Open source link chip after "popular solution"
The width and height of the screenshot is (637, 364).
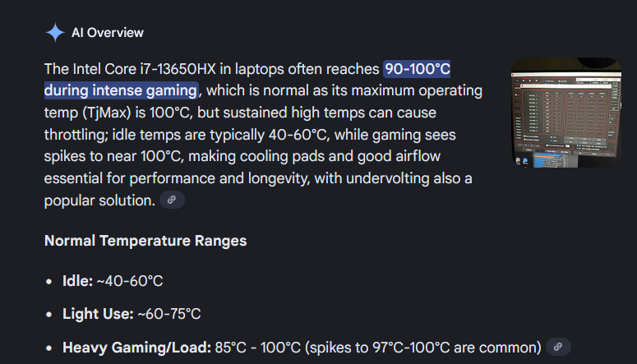172,200
